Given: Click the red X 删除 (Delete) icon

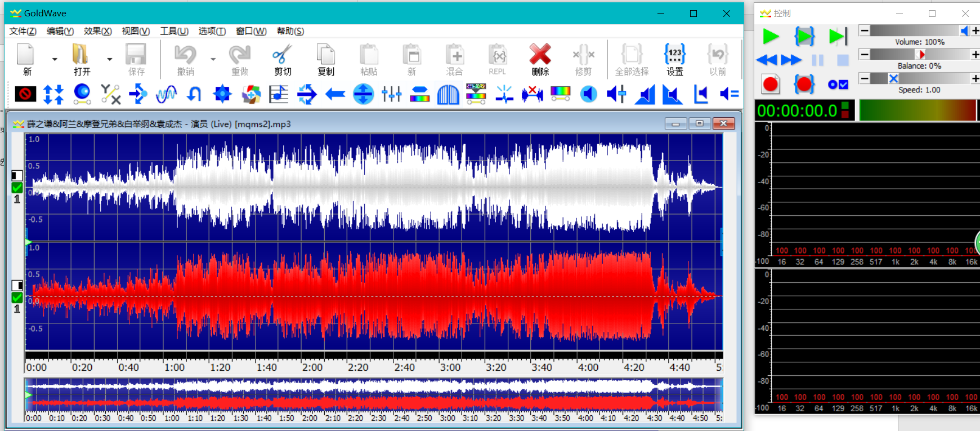Looking at the screenshot, I should 540,59.
